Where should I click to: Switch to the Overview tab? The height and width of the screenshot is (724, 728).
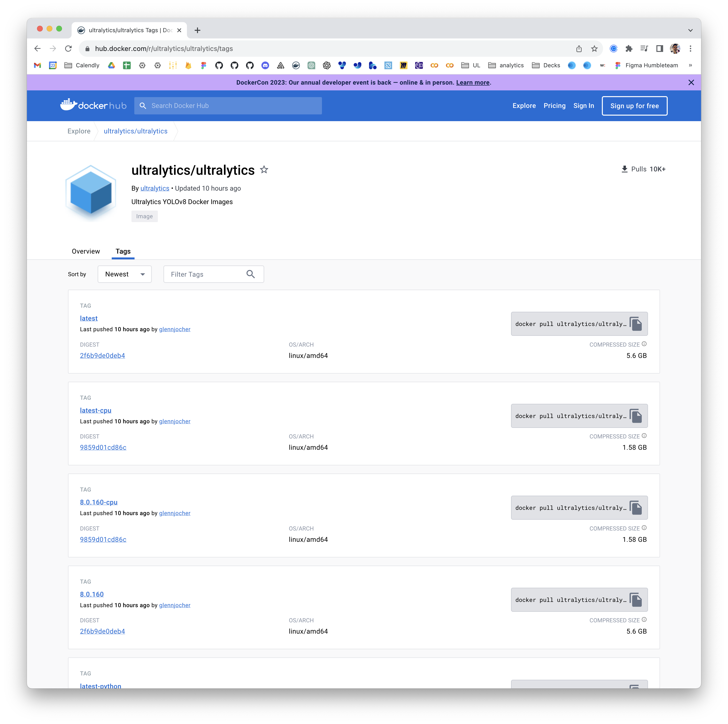86,251
